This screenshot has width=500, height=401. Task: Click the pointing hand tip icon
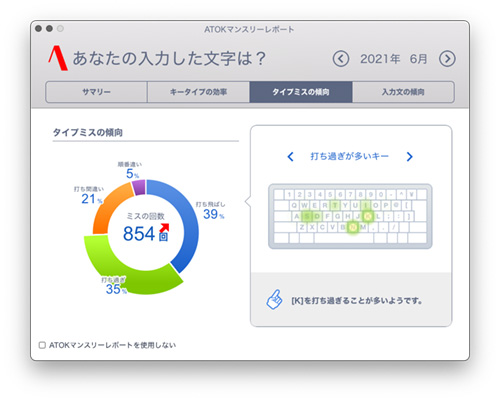click(274, 299)
